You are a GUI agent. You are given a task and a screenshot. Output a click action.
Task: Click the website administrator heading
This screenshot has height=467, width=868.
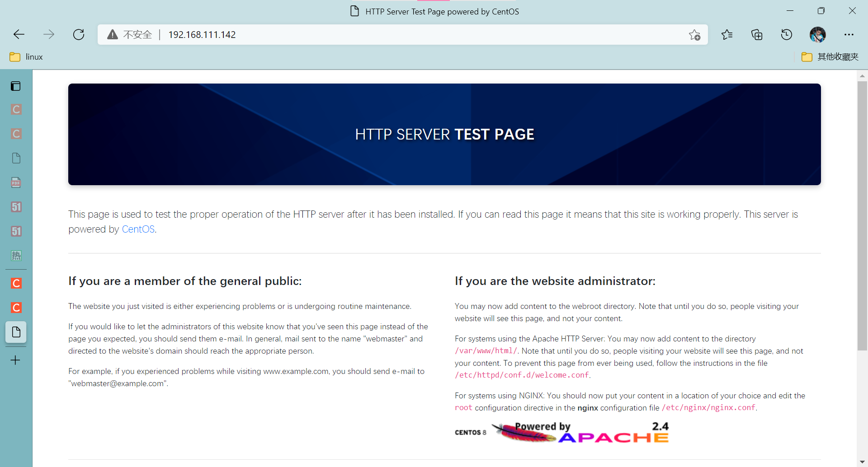pyautogui.click(x=555, y=281)
